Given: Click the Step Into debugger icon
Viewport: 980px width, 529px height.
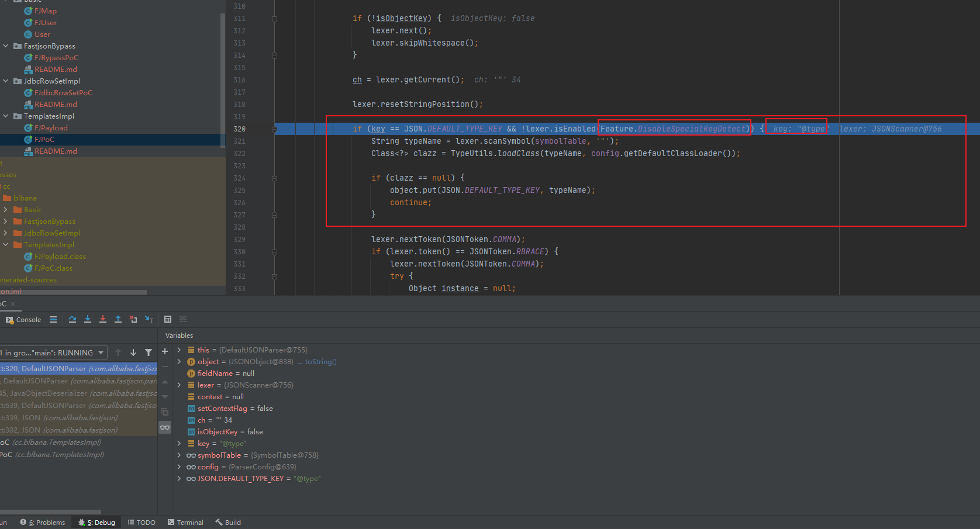Looking at the screenshot, I should pos(88,319).
